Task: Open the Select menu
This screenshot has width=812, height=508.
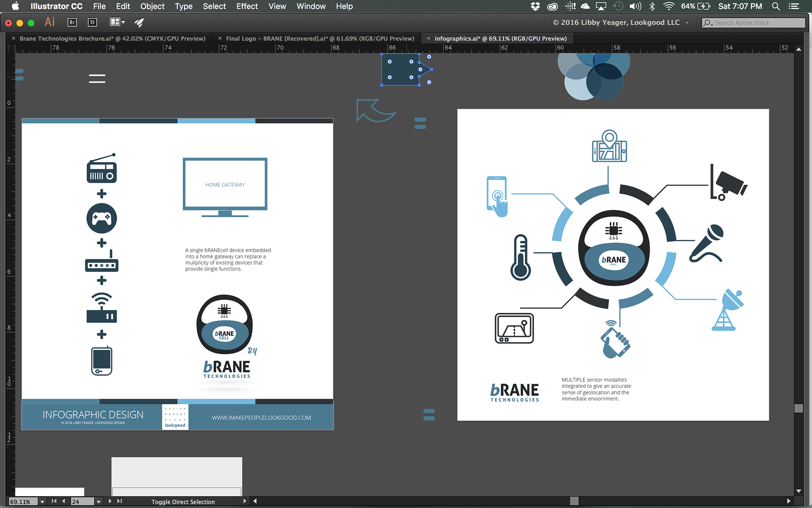Action: (x=214, y=6)
